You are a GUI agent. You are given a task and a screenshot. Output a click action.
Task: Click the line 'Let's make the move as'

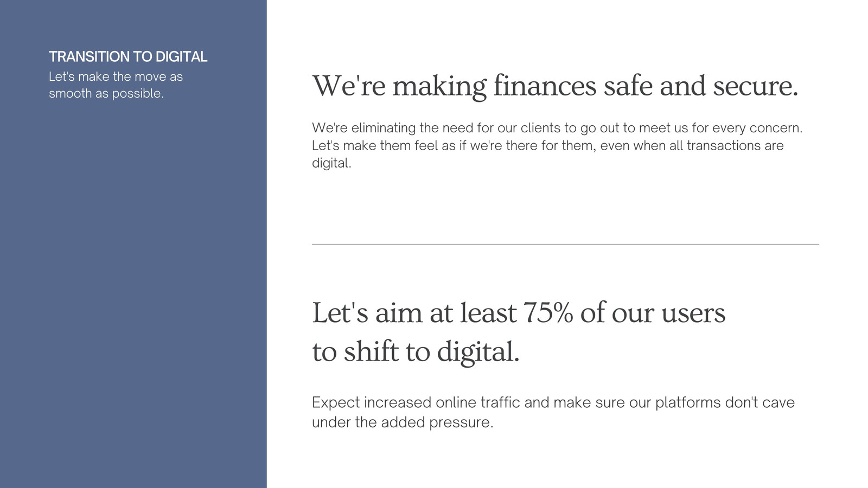[116, 76]
